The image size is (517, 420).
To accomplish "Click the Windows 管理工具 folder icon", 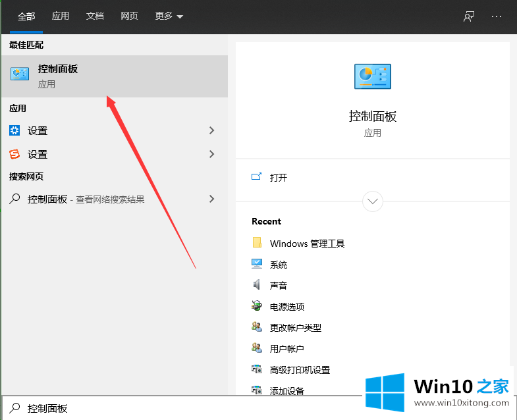I will point(257,243).
